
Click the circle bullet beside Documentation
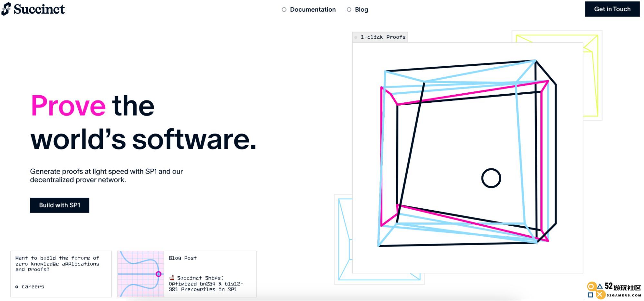pos(284,10)
